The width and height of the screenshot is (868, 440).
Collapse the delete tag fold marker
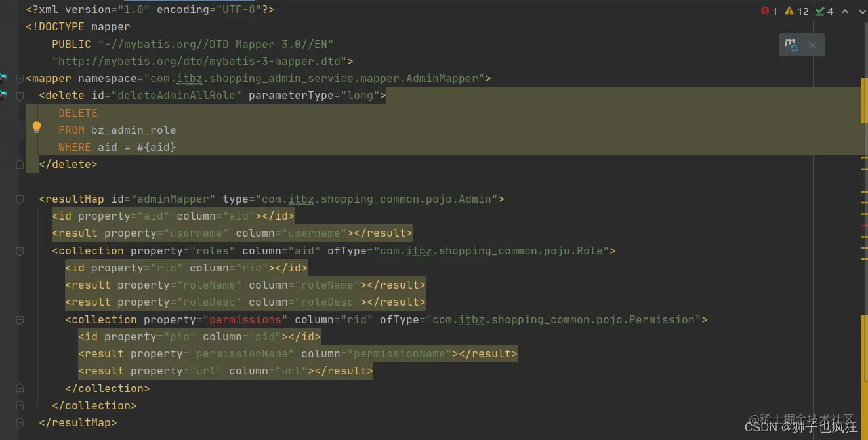(x=20, y=96)
